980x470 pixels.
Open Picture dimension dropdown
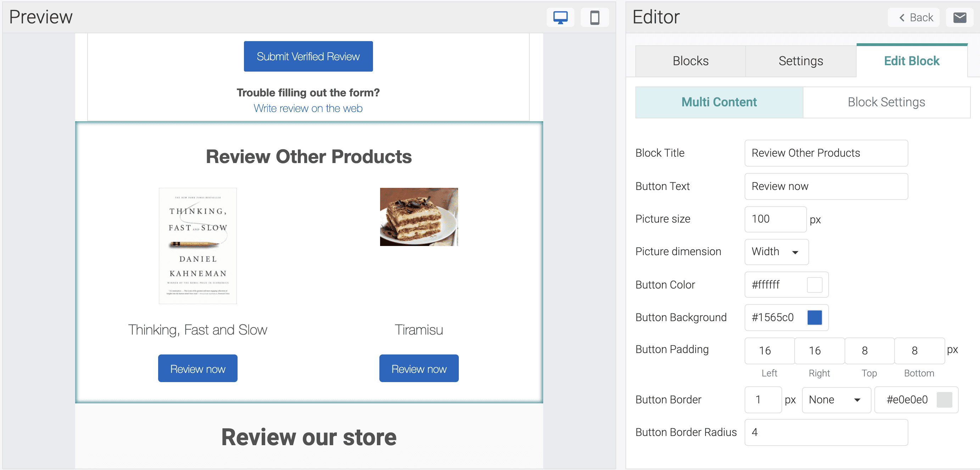tap(776, 252)
